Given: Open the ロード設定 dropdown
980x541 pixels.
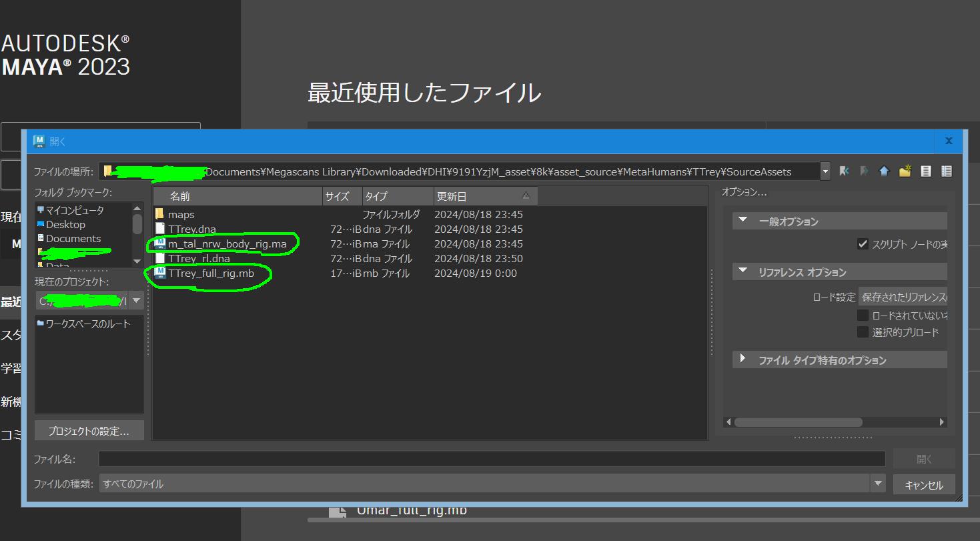Looking at the screenshot, I should point(903,297).
